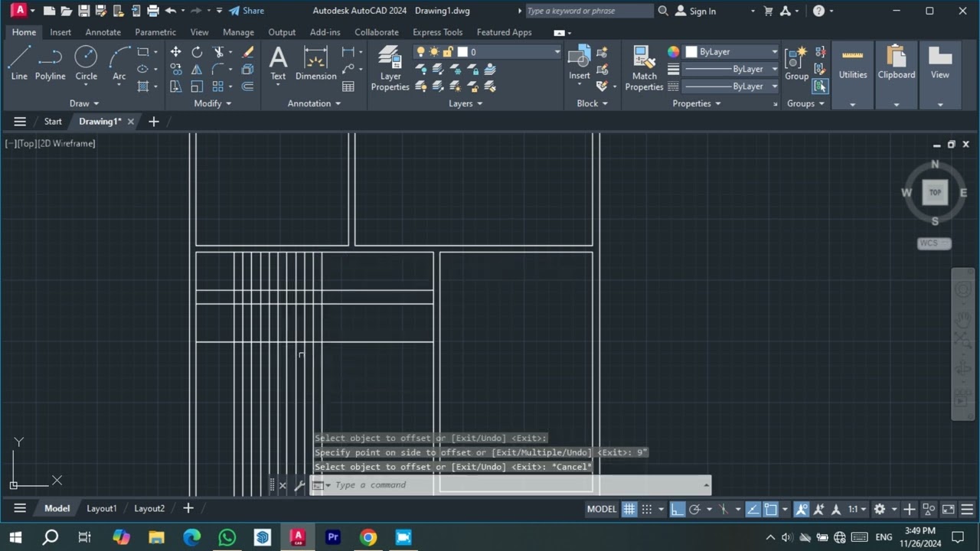This screenshot has height=551, width=980.
Task: Select the Polyline tool
Action: click(50, 63)
